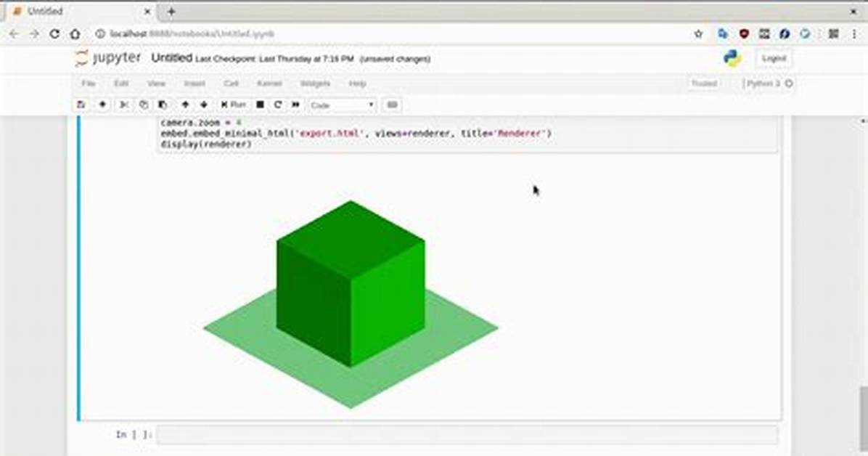Open the command palette keyboard icon

(x=392, y=105)
